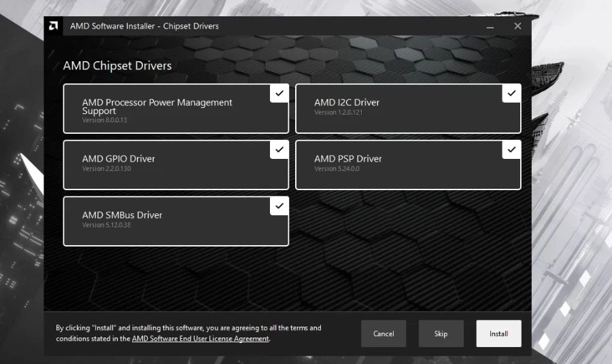Click the window title text Chipset Drivers

(191, 26)
